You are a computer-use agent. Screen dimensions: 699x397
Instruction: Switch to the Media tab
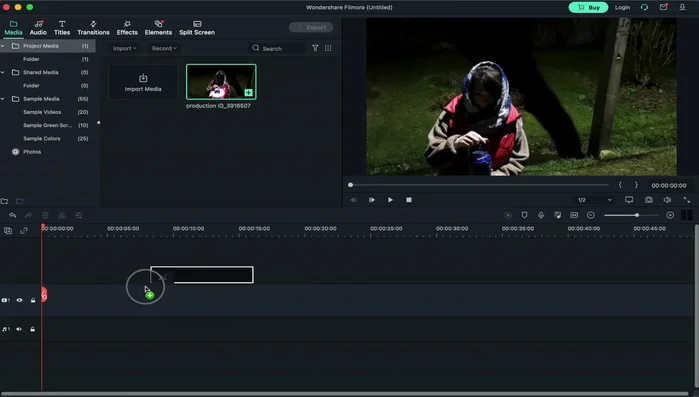[13, 28]
